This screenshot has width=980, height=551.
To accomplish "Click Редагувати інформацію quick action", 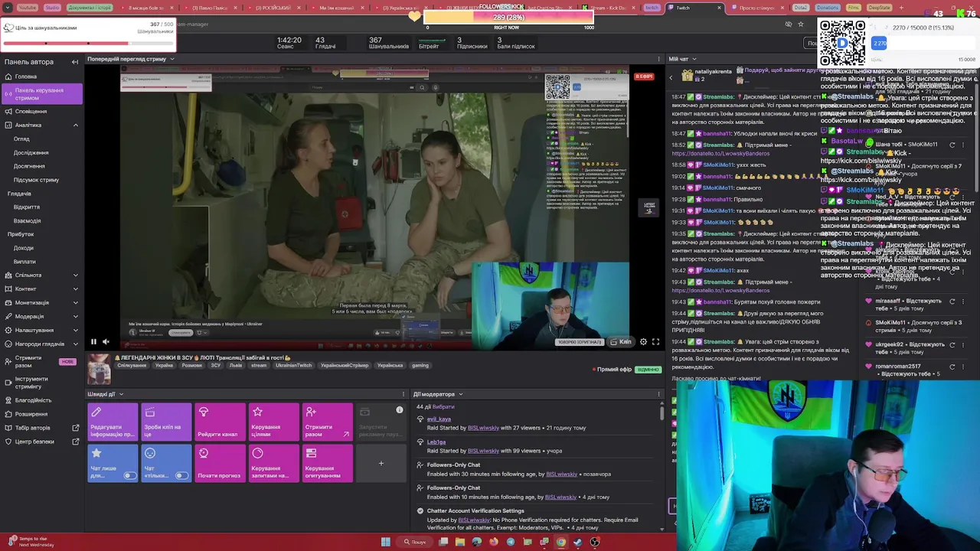I will (x=113, y=422).
